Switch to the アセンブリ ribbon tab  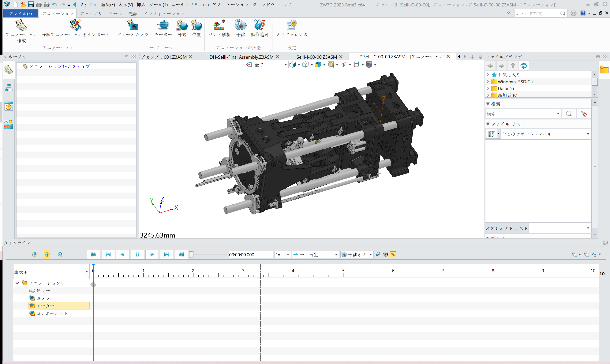pyautogui.click(x=91, y=14)
